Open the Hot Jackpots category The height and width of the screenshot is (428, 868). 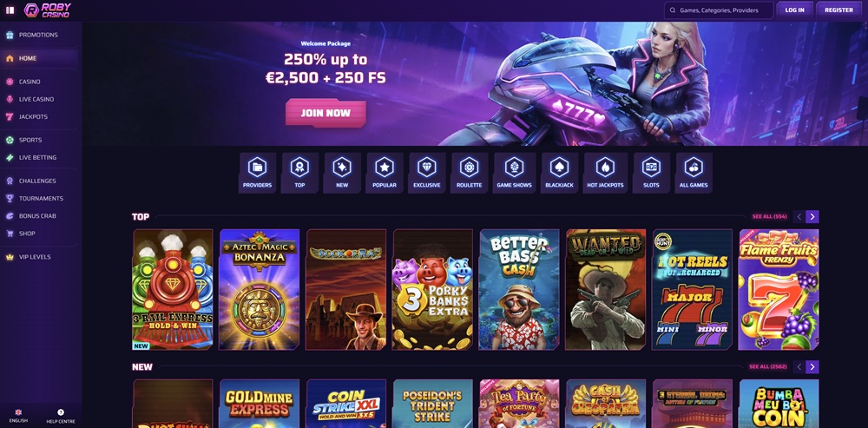(605, 173)
